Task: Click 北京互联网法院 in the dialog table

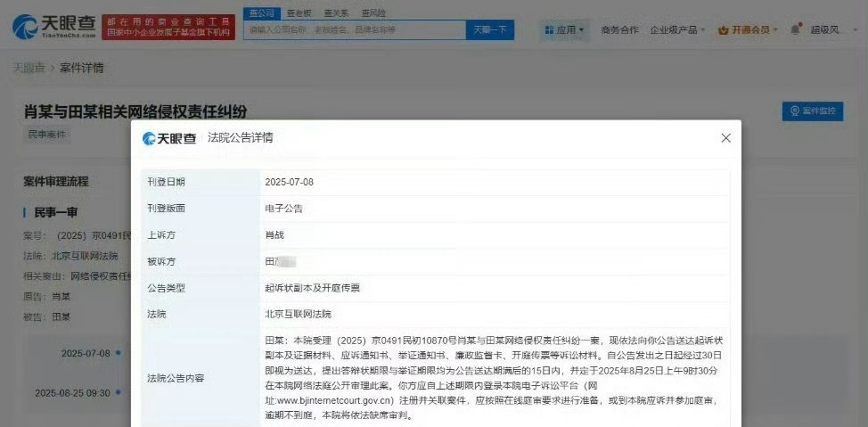Action: pos(298,315)
